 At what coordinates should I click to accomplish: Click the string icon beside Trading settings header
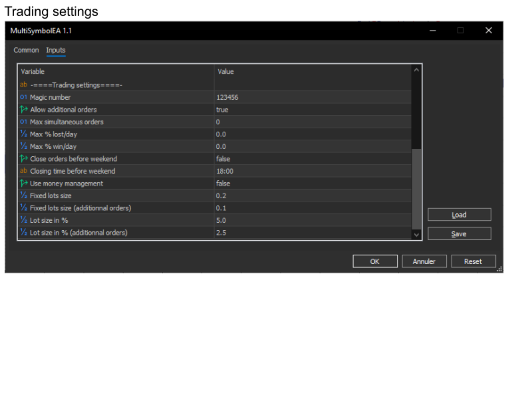[x=23, y=85]
